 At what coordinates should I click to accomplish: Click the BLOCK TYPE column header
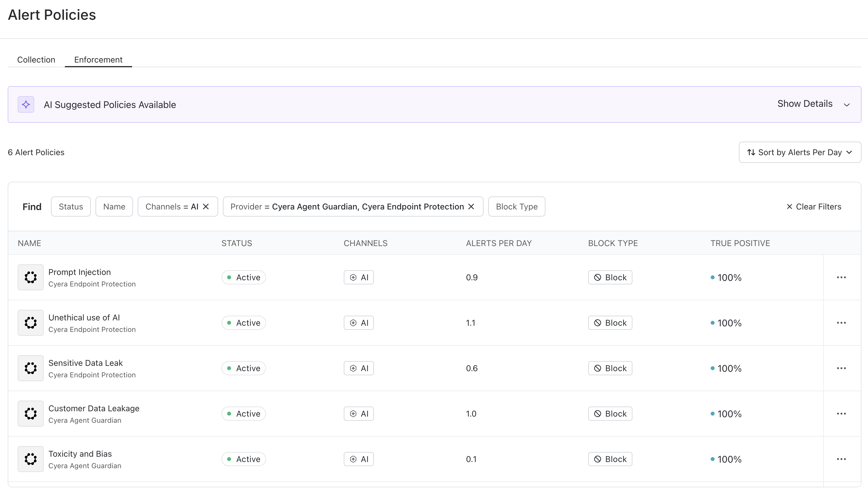(x=613, y=243)
